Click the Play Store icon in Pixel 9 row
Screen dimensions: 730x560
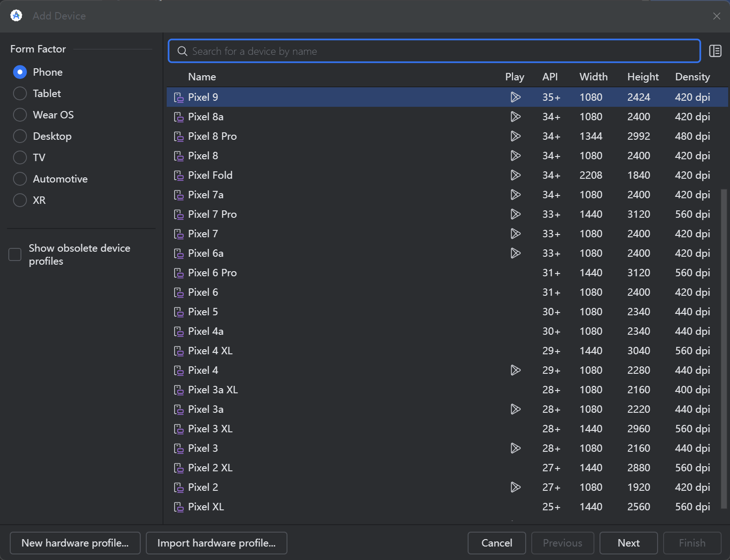click(x=515, y=97)
